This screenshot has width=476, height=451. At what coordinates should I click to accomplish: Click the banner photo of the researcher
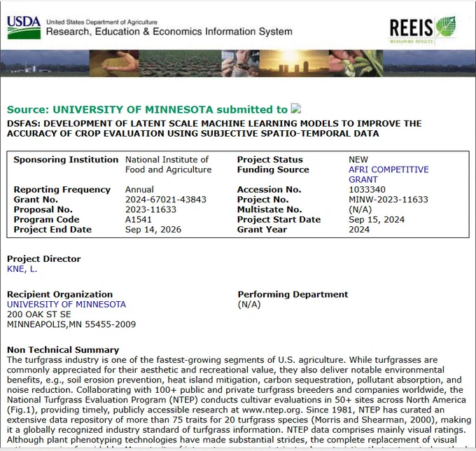coord(240,63)
